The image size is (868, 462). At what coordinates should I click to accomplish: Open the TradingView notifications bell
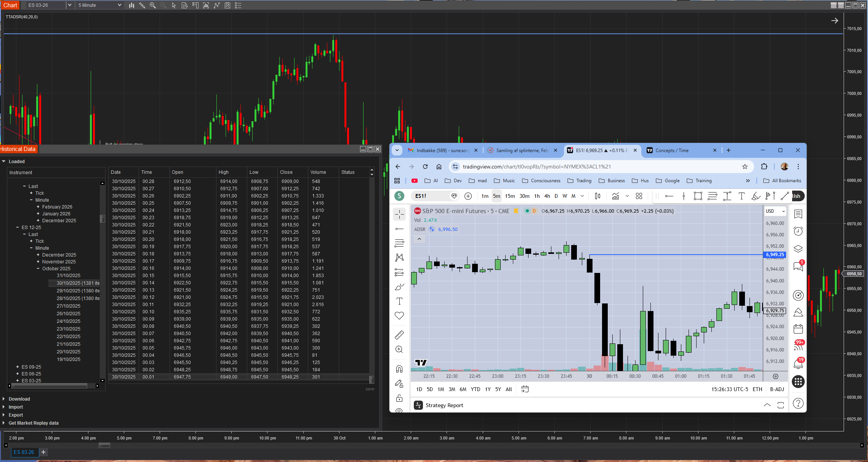click(798, 363)
